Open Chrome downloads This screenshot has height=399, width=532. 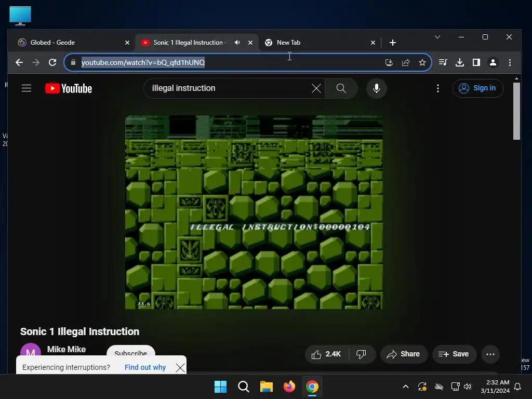pyautogui.click(x=460, y=62)
